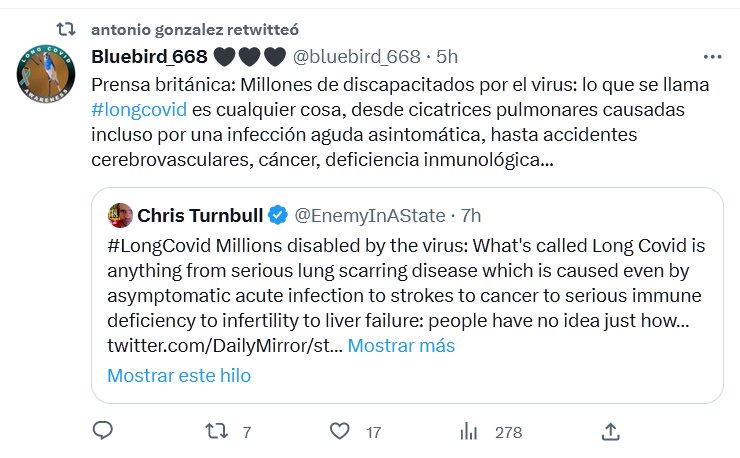The image size is (740, 458).
Task: Open the three-dot more options menu
Action: (712, 55)
